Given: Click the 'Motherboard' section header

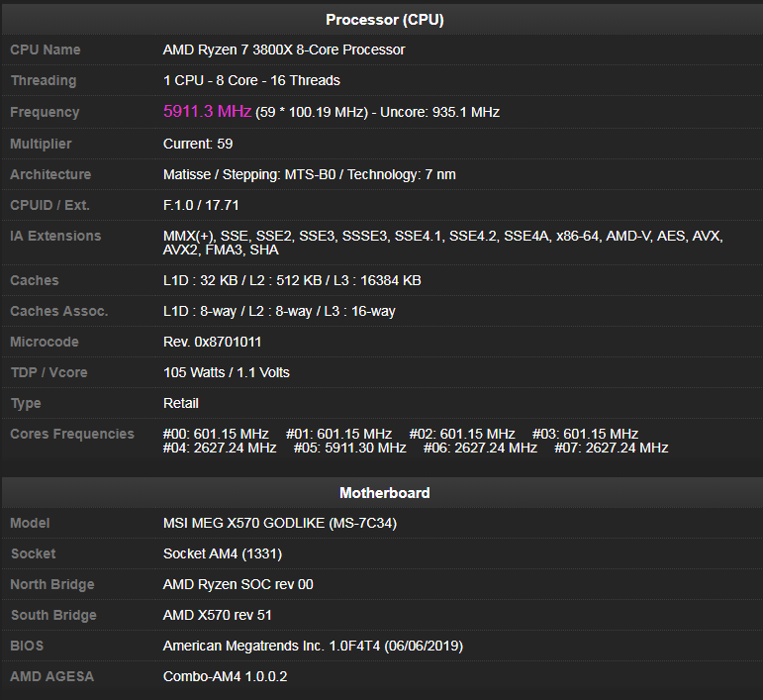Looking at the screenshot, I should 384,493.
